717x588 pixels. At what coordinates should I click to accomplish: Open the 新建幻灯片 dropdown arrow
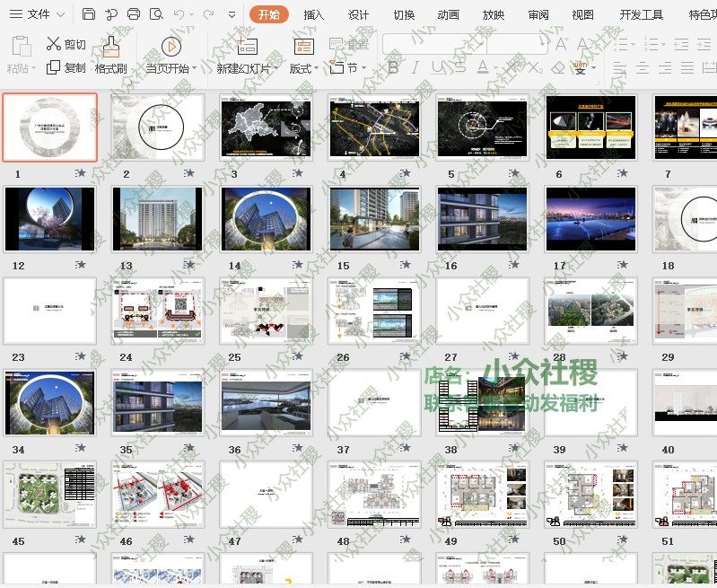(275, 68)
